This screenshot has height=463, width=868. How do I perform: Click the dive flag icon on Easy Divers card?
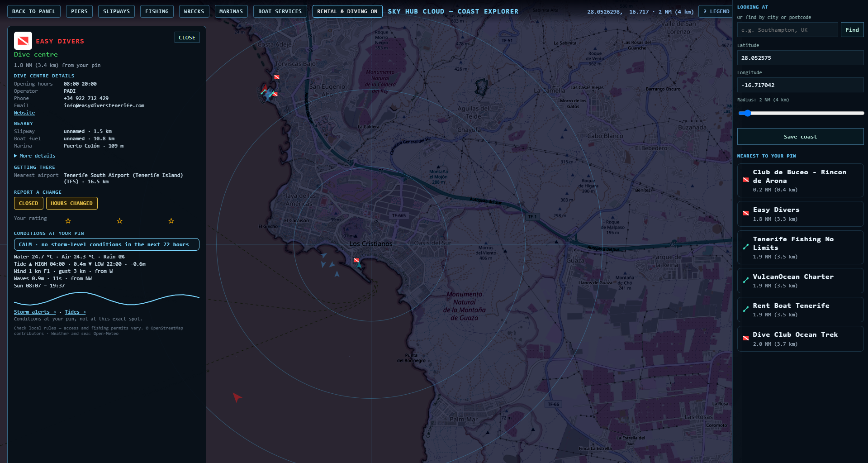pyautogui.click(x=746, y=214)
